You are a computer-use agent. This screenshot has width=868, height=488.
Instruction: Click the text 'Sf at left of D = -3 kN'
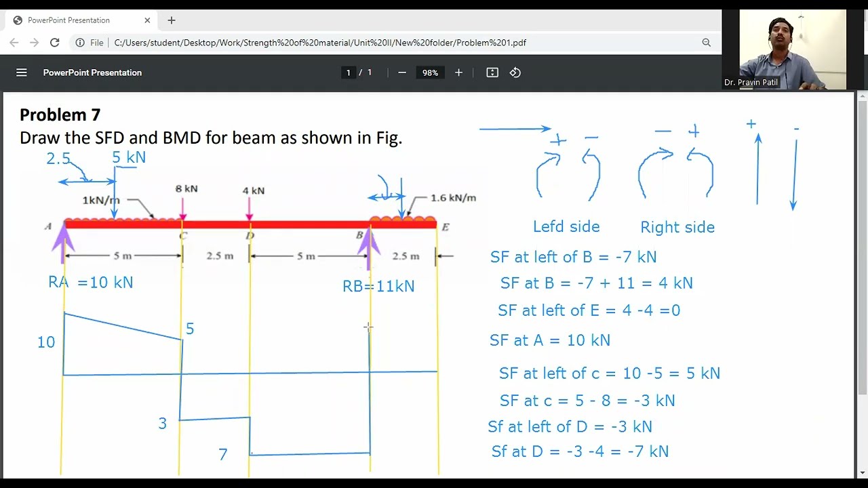(570, 426)
